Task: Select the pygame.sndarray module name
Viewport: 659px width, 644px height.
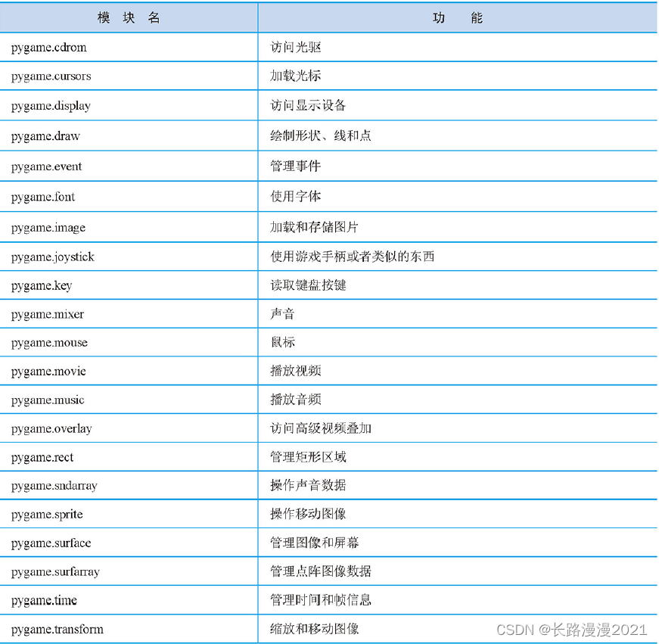Action: tap(54, 486)
